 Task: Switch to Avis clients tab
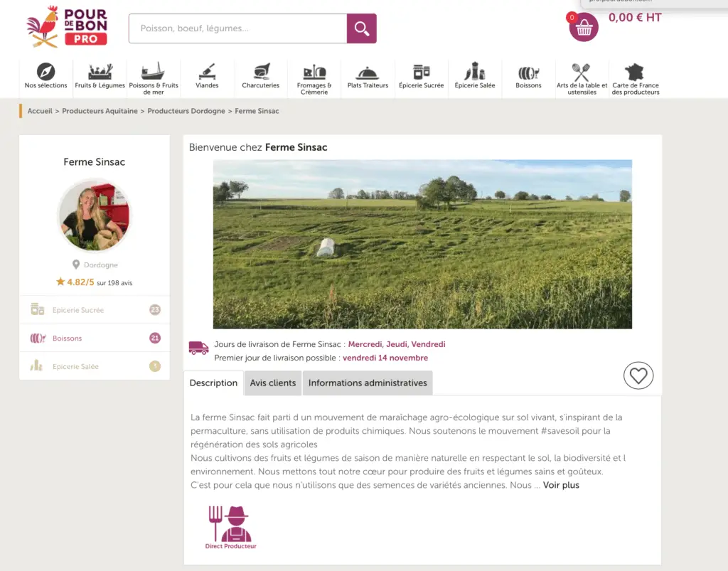[273, 383]
